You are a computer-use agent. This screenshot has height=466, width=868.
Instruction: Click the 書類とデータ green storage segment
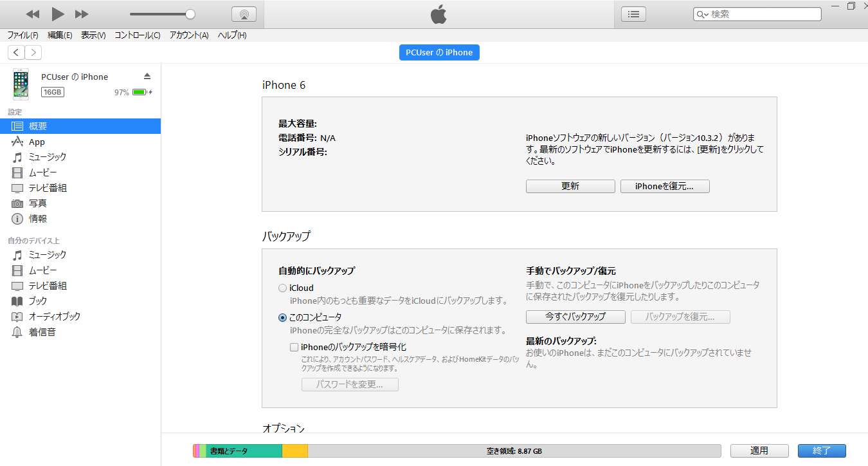(x=244, y=451)
